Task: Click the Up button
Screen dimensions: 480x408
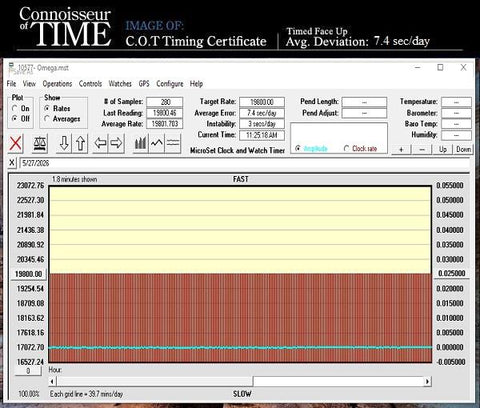Action: coord(443,149)
